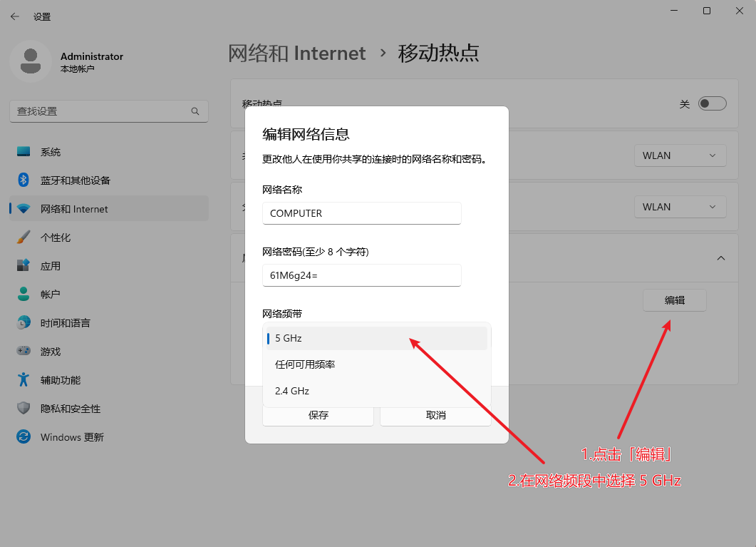Select 2.4 GHz band option
Screen dimensions: 756x547
376,391
